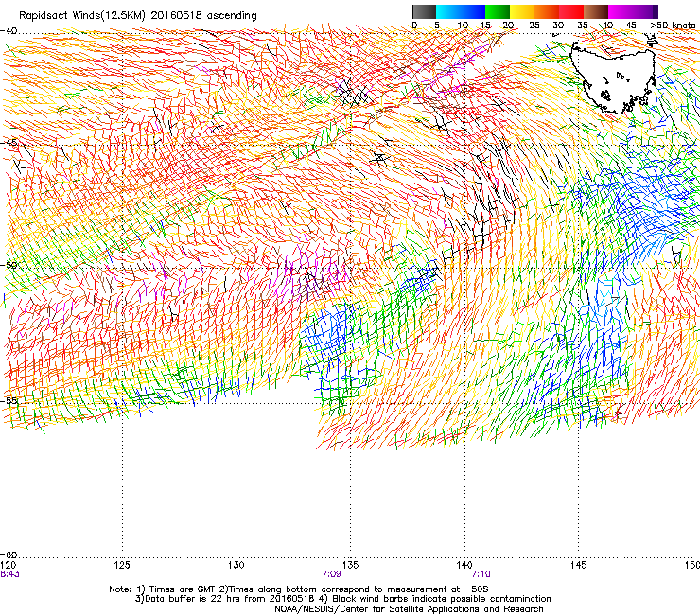Click the green 15-20 knots legend band
Image resolution: width=700 pixels, height=615 pixels.
498,11
